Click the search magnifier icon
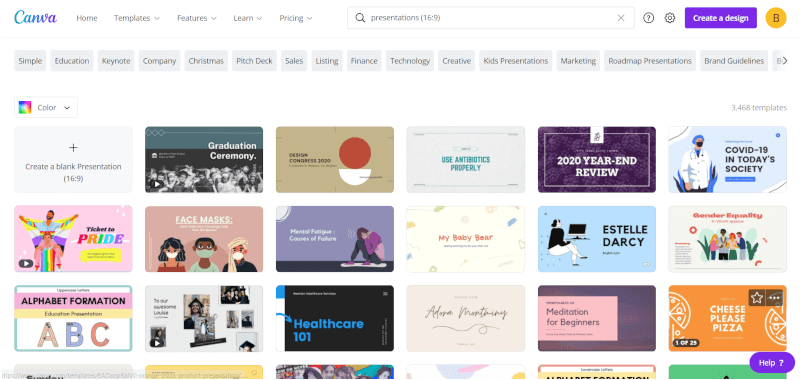The image size is (800, 380). click(360, 18)
